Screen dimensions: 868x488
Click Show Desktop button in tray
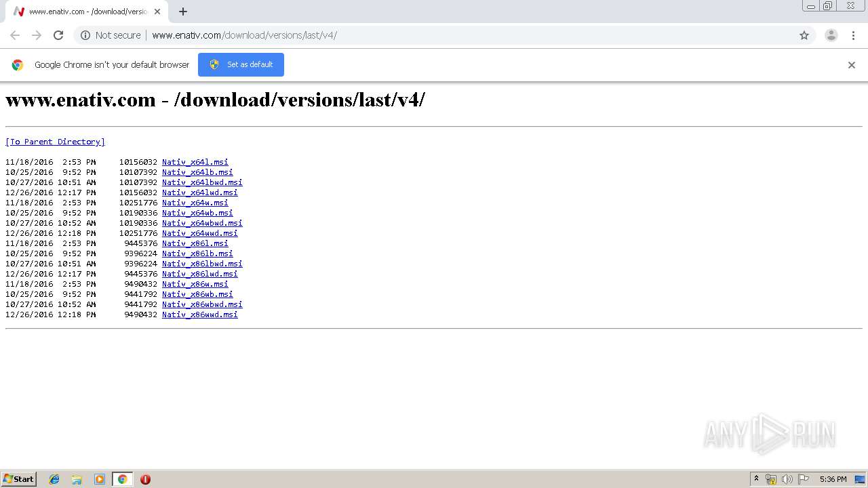tap(861, 479)
